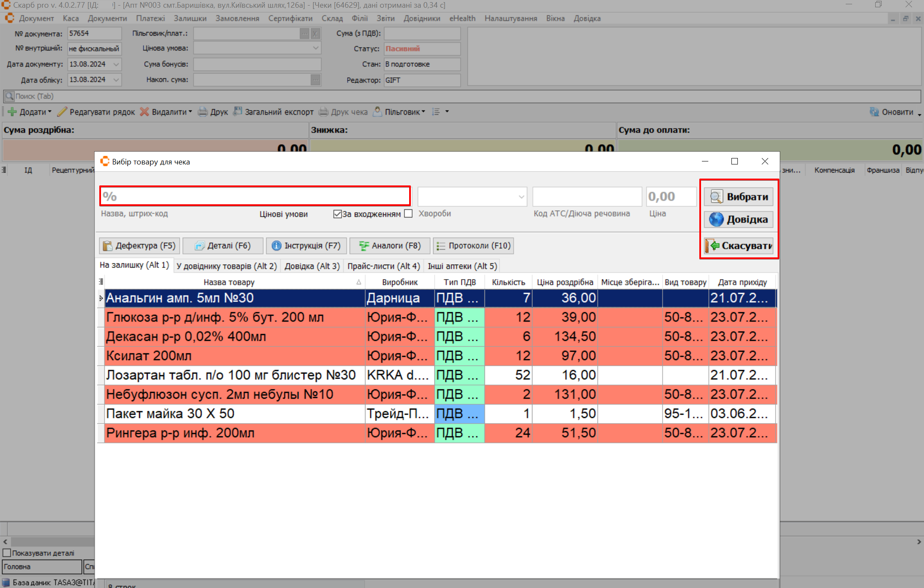Open the eHealth menu
The image size is (924, 588).
click(x=462, y=18)
